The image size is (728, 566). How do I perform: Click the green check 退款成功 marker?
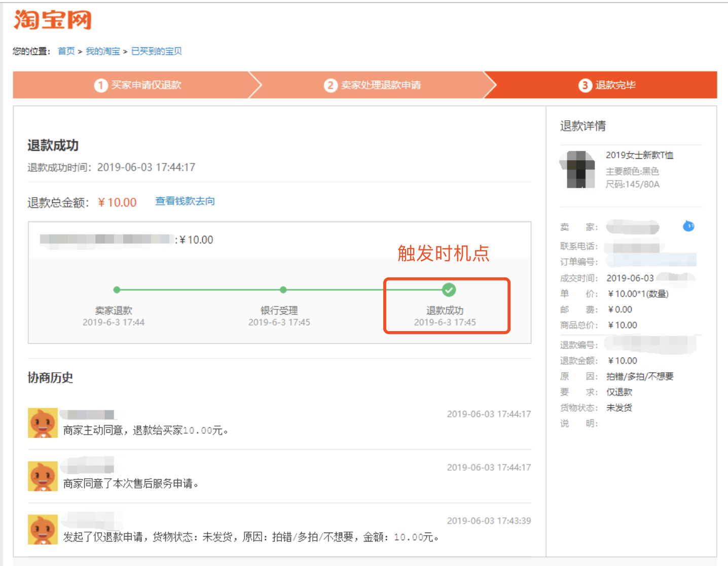(449, 290)
